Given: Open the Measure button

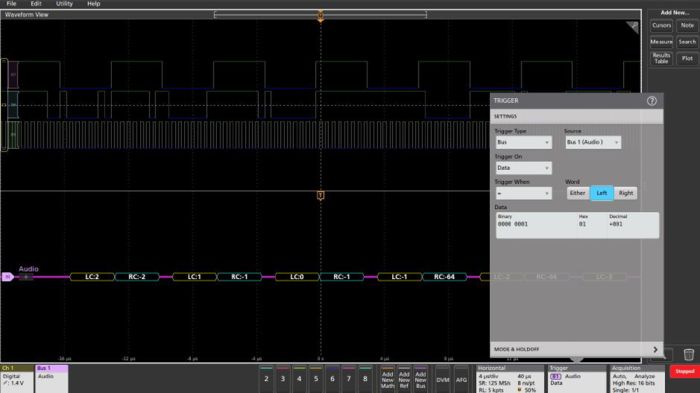Looking at the screenshot, I should click(x=661, y=42).
